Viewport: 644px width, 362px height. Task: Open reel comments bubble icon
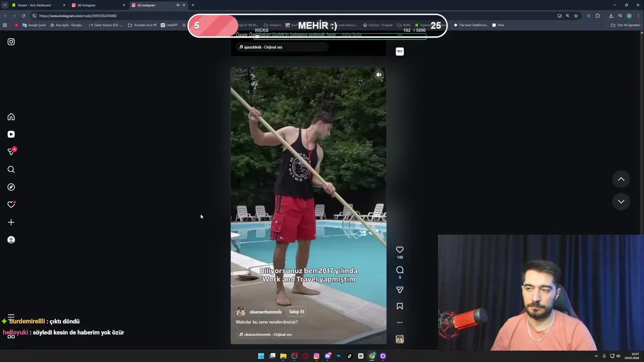400,270
